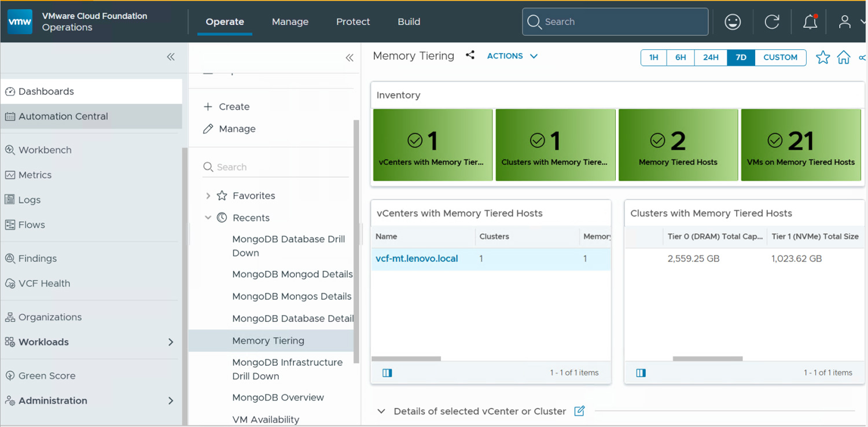Viewport: 868px width, 427px height.
Task: Switch to the Build tab
Action: click(x=409, y=21)
